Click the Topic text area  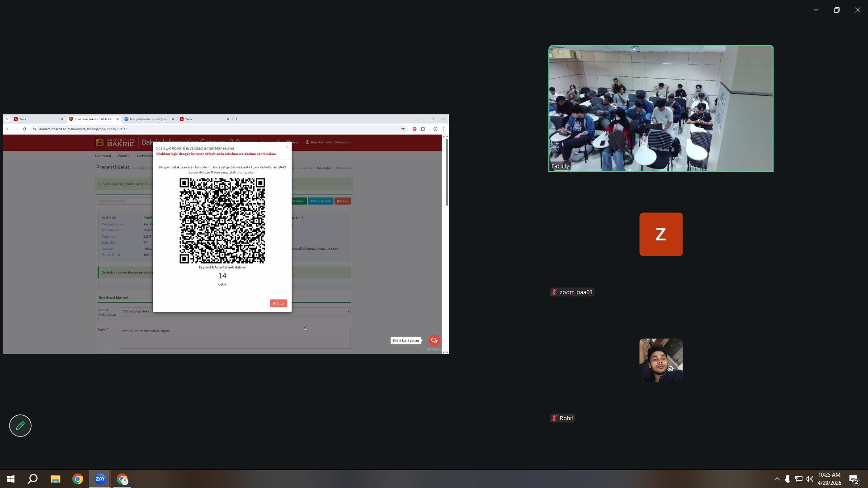235,338
